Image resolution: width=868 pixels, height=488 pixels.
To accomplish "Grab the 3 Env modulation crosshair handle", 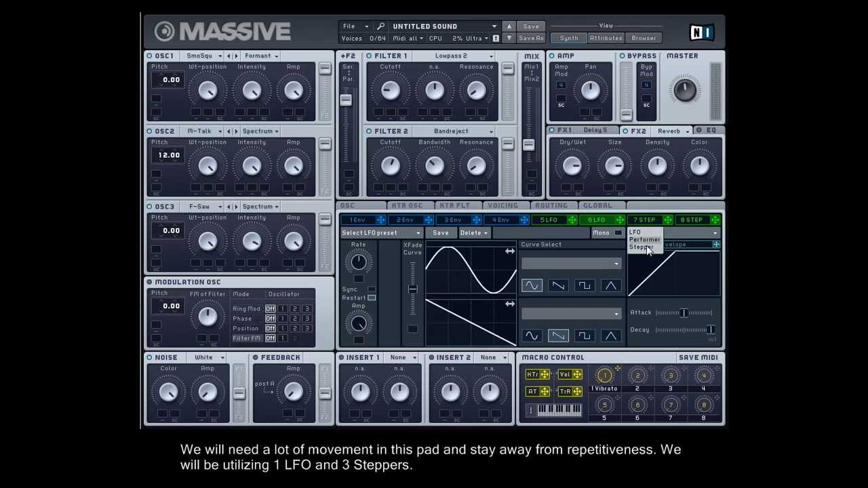I will (x=477, y=220).
